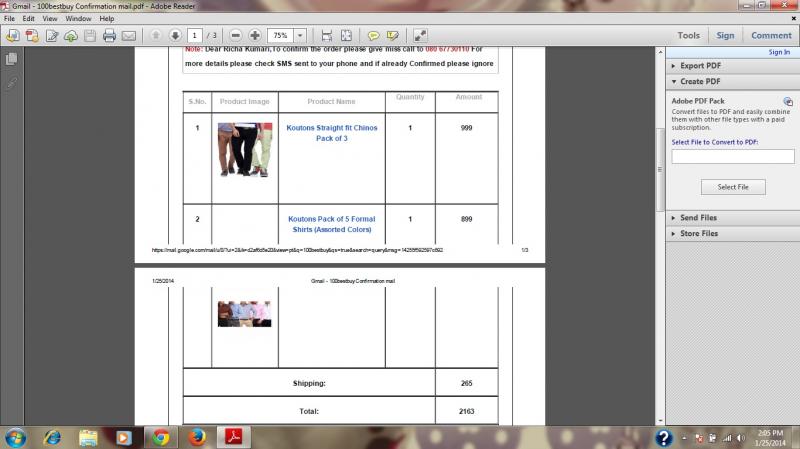Click the formal shirts product image
This screenshot has height=449, width=800.
point(245,314)
